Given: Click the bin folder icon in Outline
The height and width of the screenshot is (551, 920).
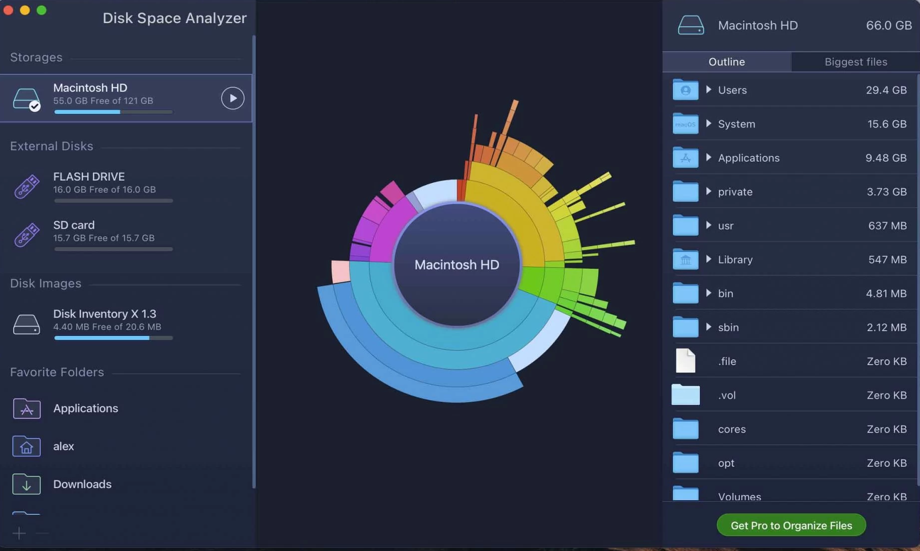Looking at the screenshot, I should coord(685,293).
